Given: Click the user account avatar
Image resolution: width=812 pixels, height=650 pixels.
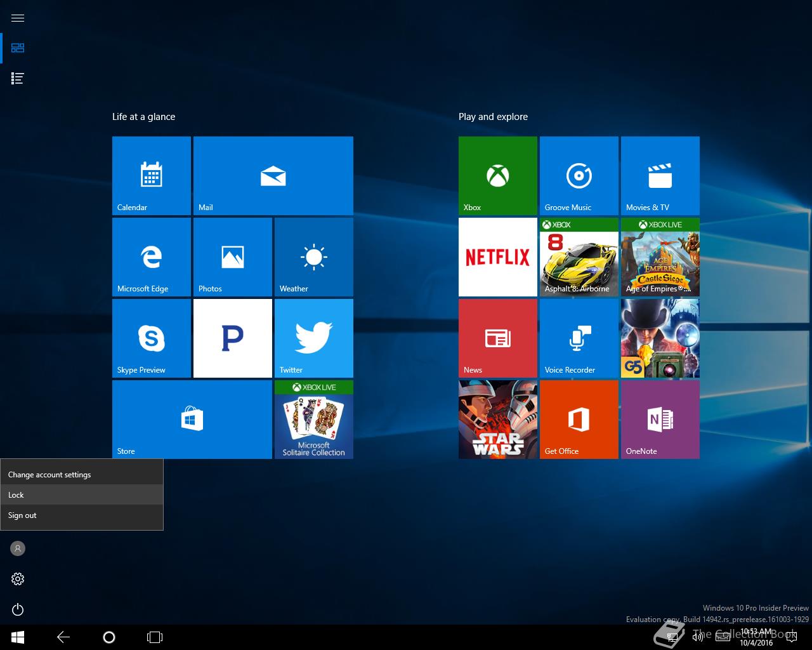Looking at the screenshot, I should pyautogui.click(x=18, y=548).
